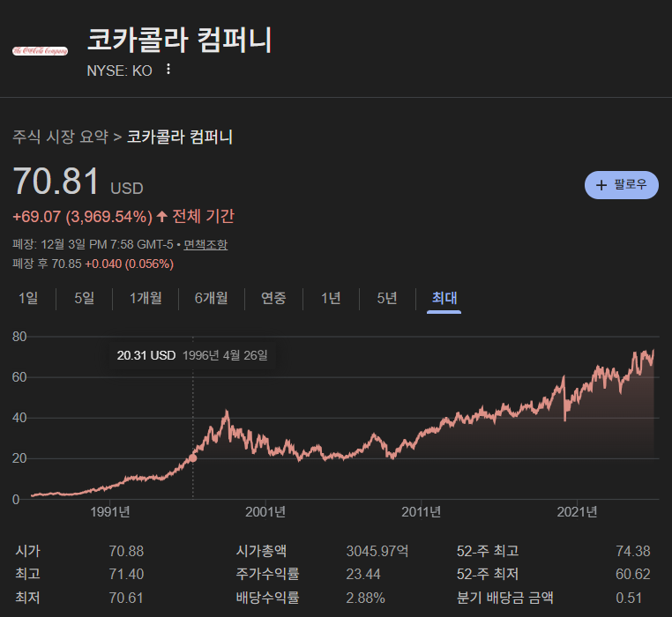Click the chart data point marker at 20.31 USD
The image size is (672, 617).
(x=193, y=458)
